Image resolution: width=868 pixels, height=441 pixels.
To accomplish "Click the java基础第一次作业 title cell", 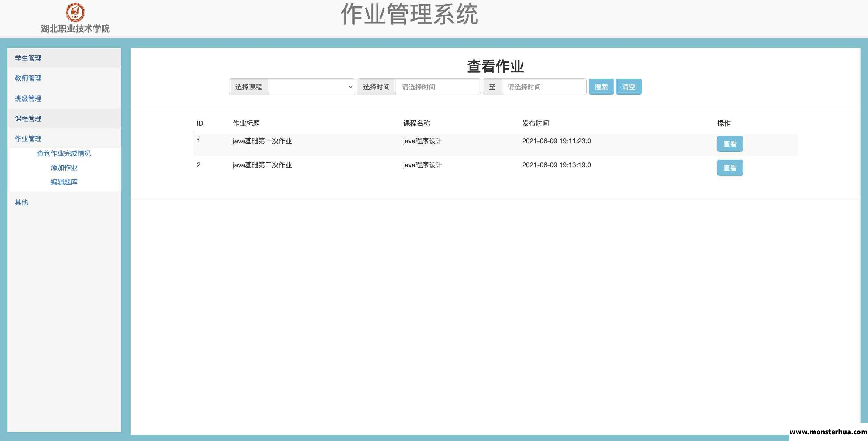I will pos(262,141).
